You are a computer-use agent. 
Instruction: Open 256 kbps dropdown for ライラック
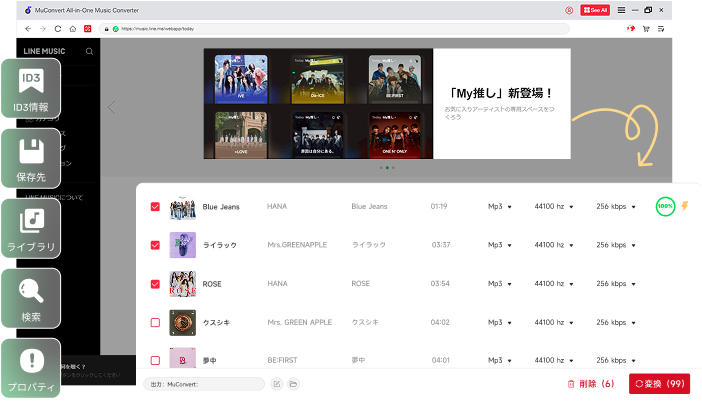click(616, 245)
